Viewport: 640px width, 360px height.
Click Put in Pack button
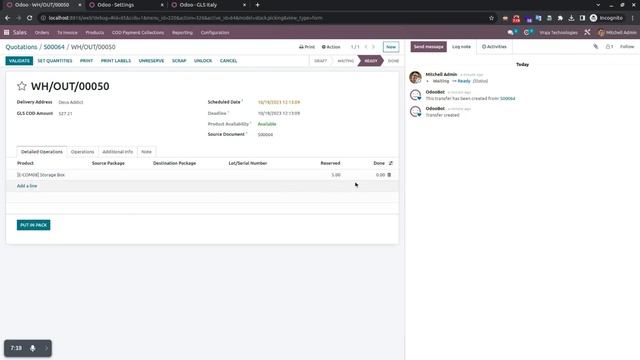pos(33,225)
